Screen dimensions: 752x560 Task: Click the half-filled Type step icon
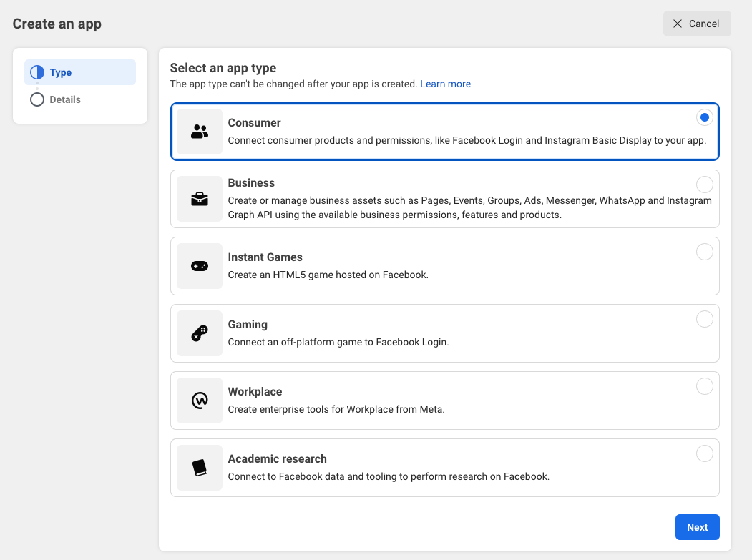coord(37,72)
